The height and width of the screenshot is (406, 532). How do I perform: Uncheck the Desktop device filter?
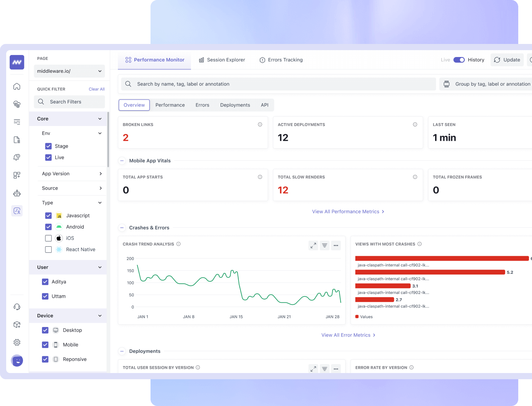(45, 330)
